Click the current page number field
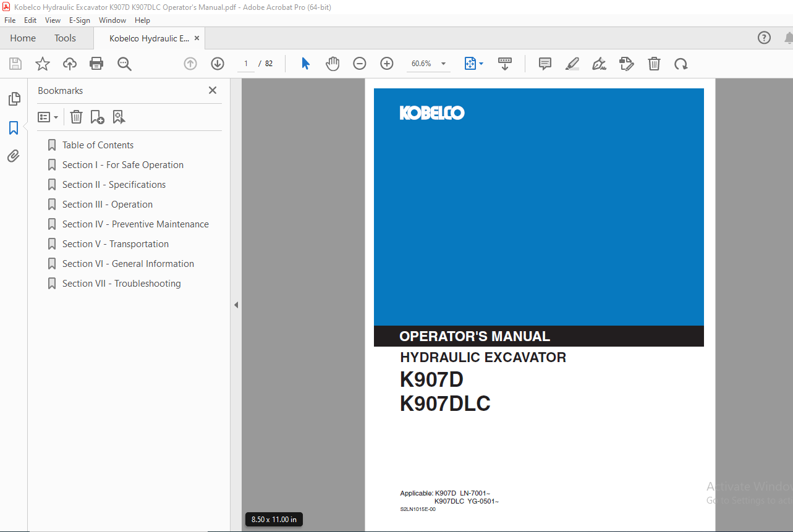 point(245,64)
